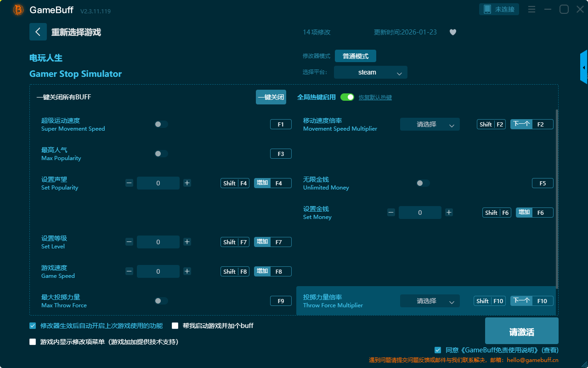
Task: Click the back arrow to reselect game
Action: [x=38, y=32]
